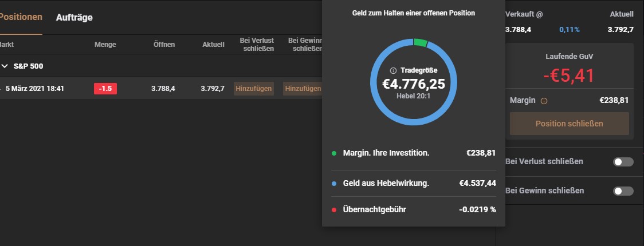The image size is (644, 246).
Task: Click the red -1.5 quantity badge
Action: click(105, 89)
